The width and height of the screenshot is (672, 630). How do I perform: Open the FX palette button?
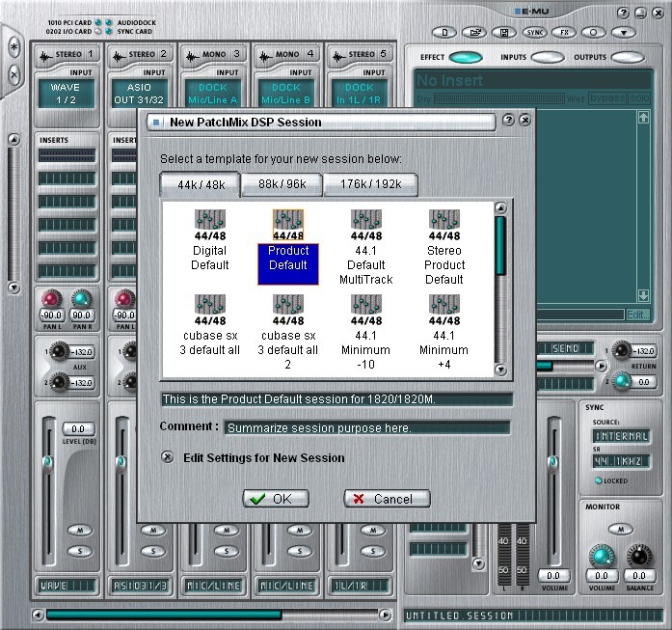pyautogui.click(x=566, y=32)
